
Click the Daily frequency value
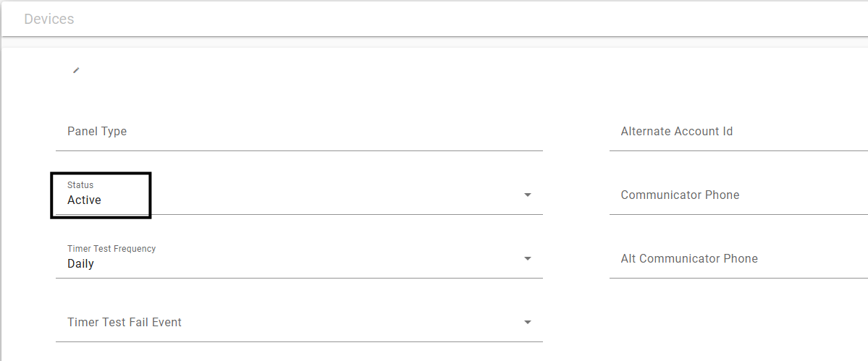coord(81,264)
